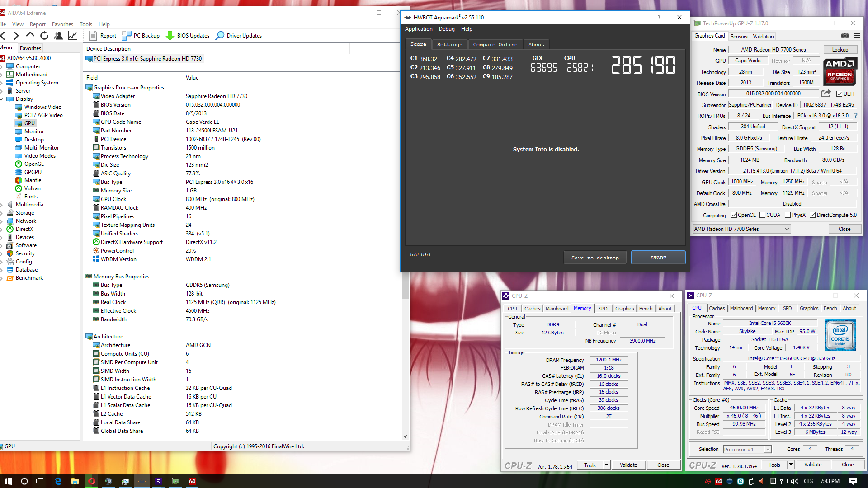Click the AIDA64 taskbar icon

192,481
